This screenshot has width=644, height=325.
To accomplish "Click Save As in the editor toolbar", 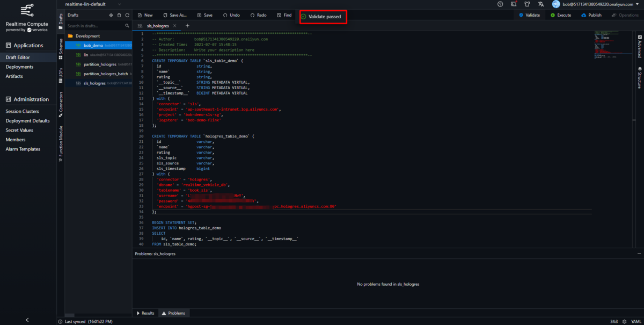I will [x=174, y=15].
